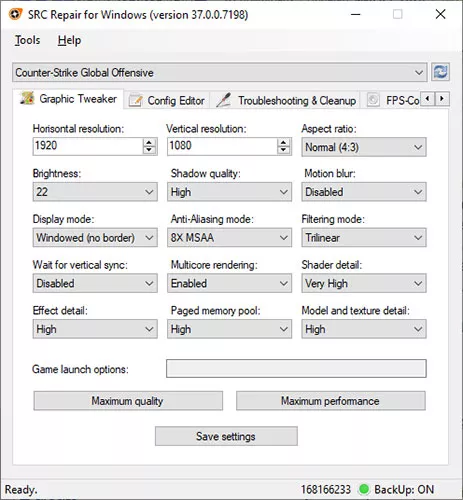Screen dimensions: 463x500
Task: Click the Save settings button
Action: [226, 436]
